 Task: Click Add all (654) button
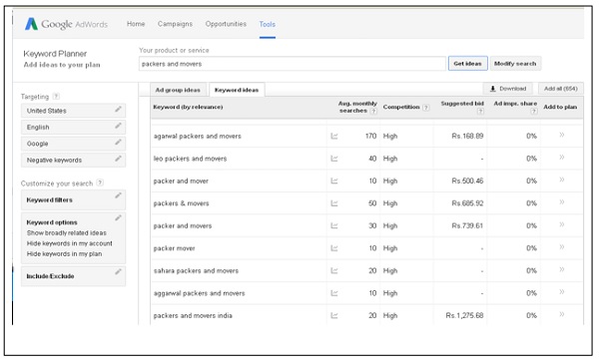coord(560,89)
